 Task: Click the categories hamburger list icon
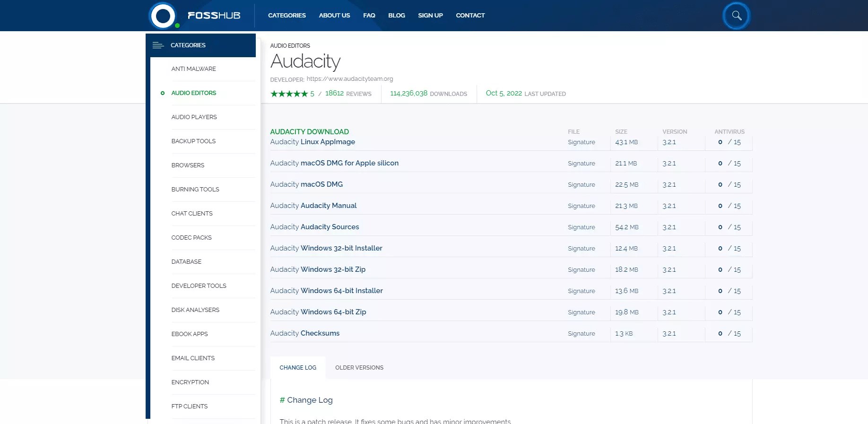(158, 45)
